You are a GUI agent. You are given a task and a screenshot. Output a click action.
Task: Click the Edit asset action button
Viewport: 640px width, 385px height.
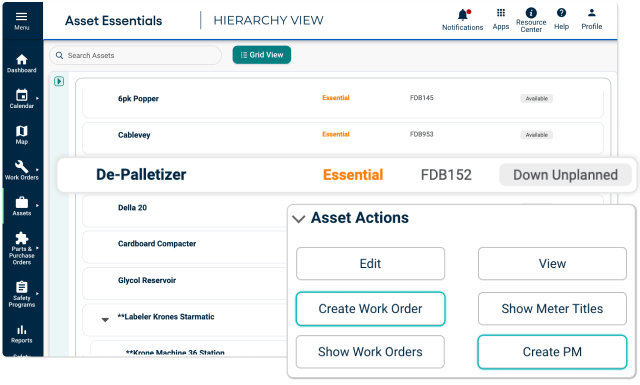[x=370, y=263]
